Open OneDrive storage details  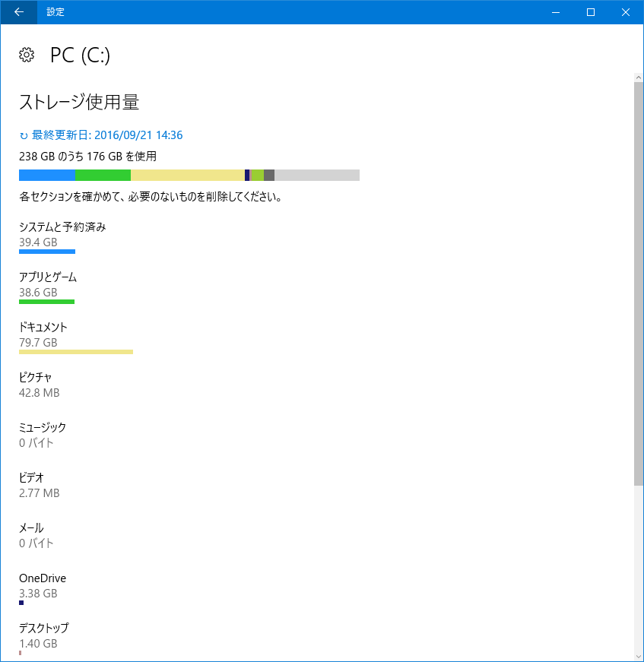click(43, 578)
